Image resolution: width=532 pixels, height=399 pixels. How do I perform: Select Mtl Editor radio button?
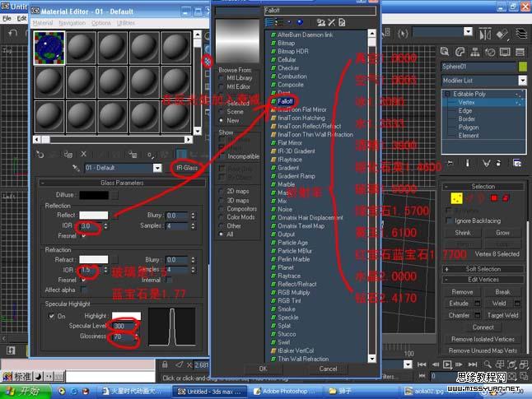tap(222, 87)
